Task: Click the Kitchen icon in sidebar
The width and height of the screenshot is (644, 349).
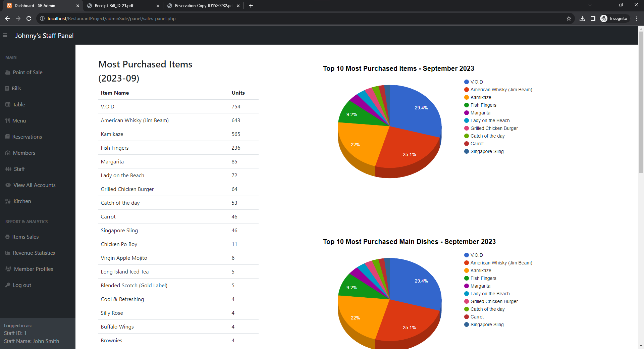Action: (8, 201)
